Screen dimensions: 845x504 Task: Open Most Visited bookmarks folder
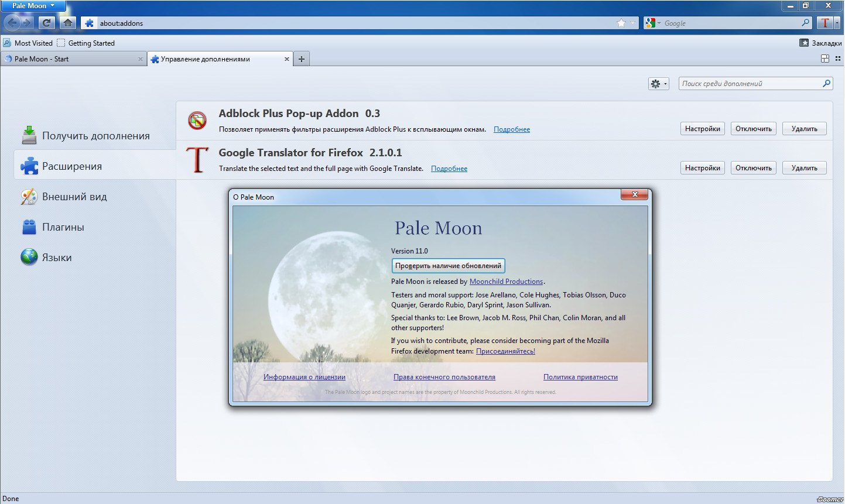pyautogui.click(x=28, y=43)
